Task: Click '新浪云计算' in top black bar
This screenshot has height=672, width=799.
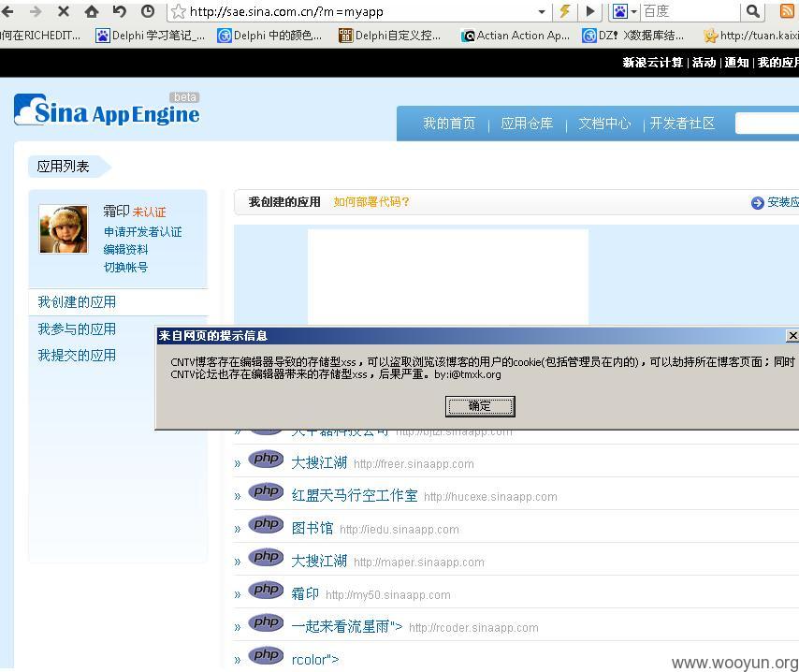Action: [652, 62]
